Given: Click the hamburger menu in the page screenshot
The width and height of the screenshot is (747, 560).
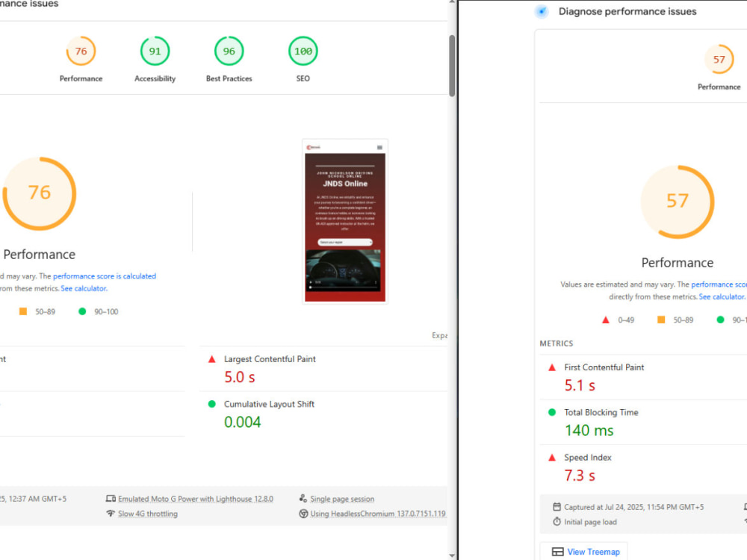Looking at the screenshot, I should [379, 147].
